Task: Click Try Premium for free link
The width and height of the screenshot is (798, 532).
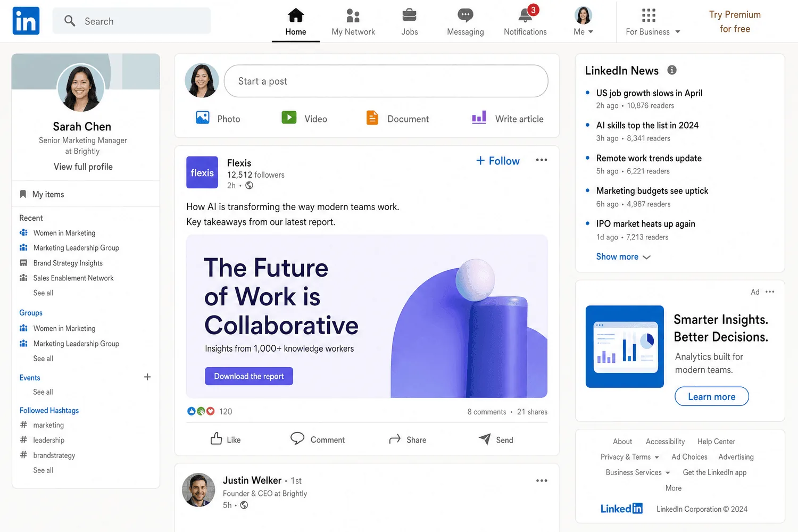Action: pyautogui.click(x=735, y=22)
